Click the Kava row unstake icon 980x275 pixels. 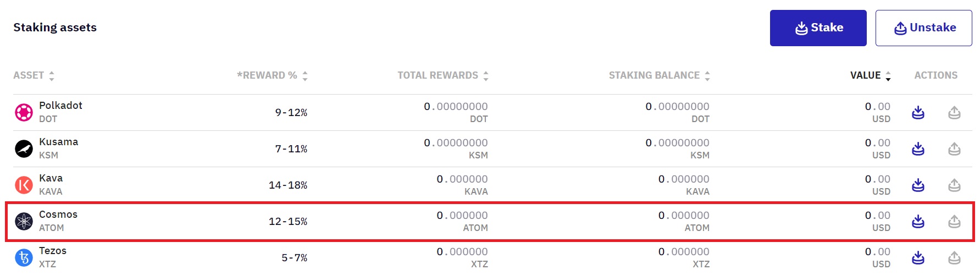pos(954,185)
